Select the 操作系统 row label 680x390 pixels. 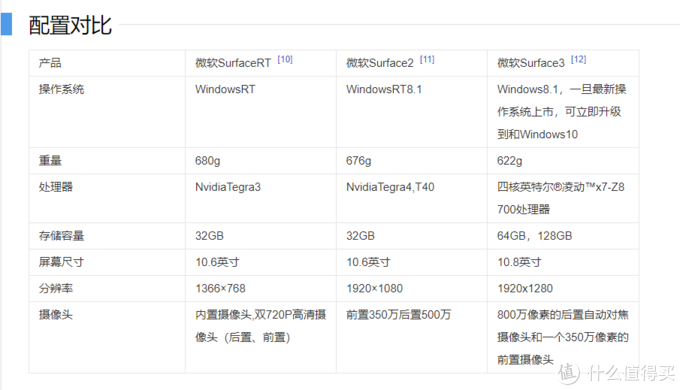click(61, 89)
